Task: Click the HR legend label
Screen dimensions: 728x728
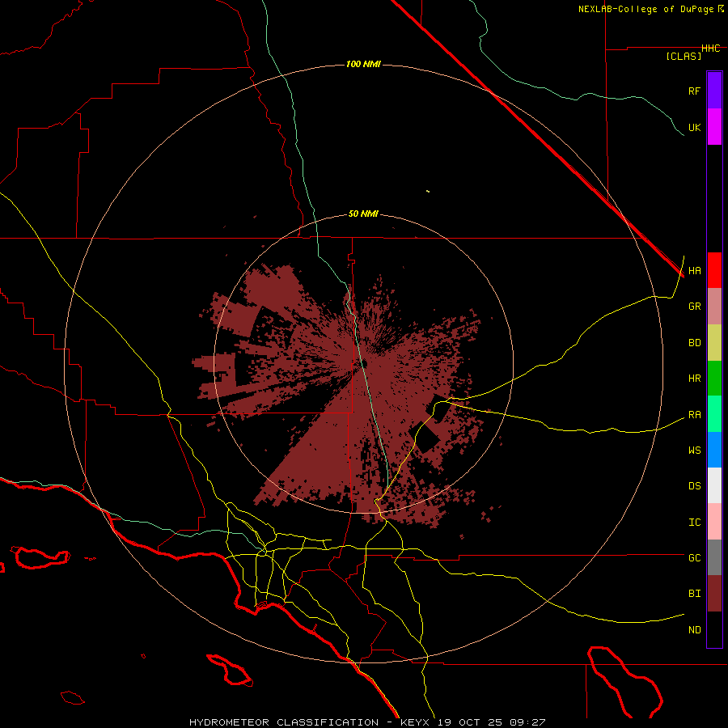Action: point(694,379)
